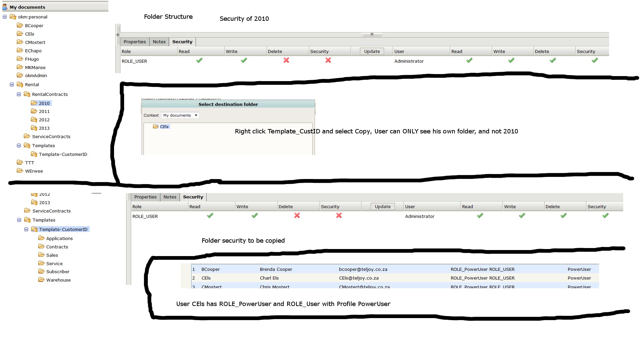Click the Subscriber folder icon

41,271
